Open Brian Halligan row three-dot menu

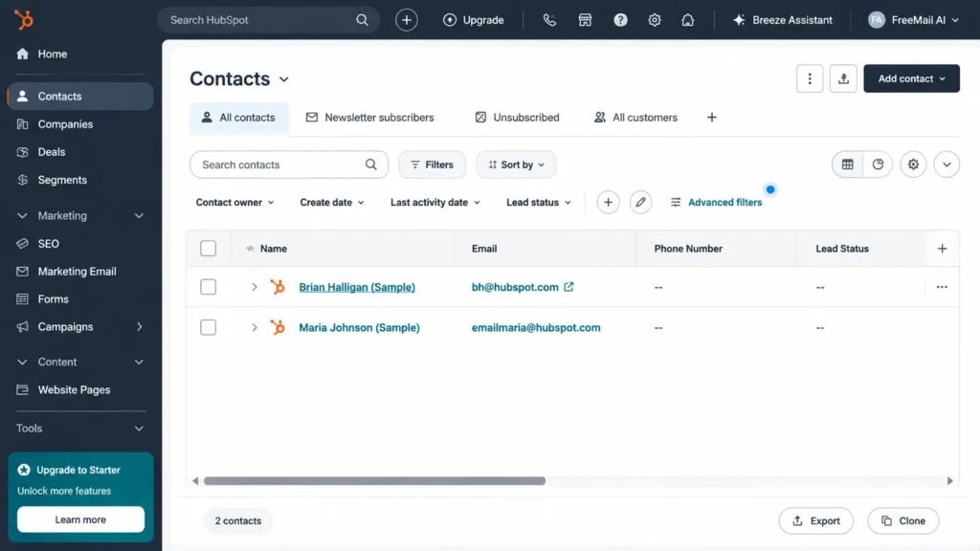942,287
